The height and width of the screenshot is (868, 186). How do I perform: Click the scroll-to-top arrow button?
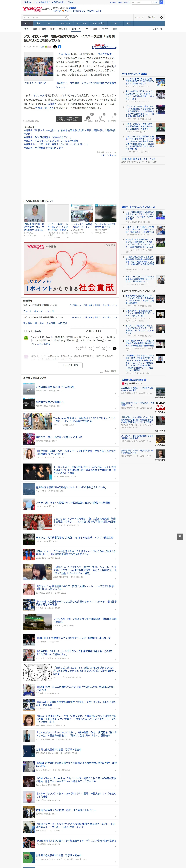pyautogui.click(x=180, y=537)
